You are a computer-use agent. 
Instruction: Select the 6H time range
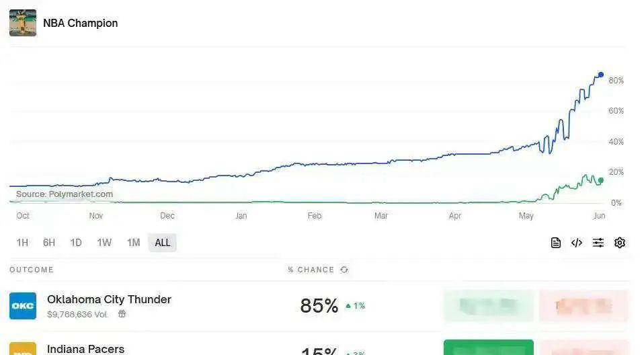click(x=49, y=243)
